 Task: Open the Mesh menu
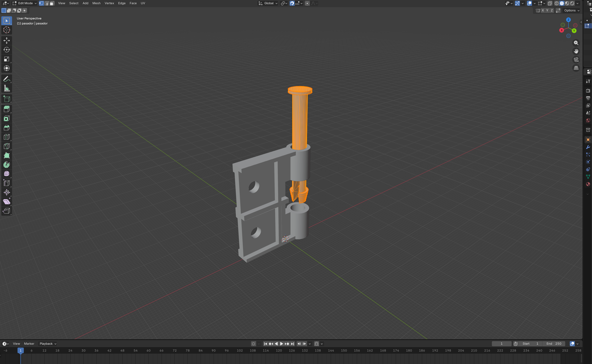click(x=96, y=3)
